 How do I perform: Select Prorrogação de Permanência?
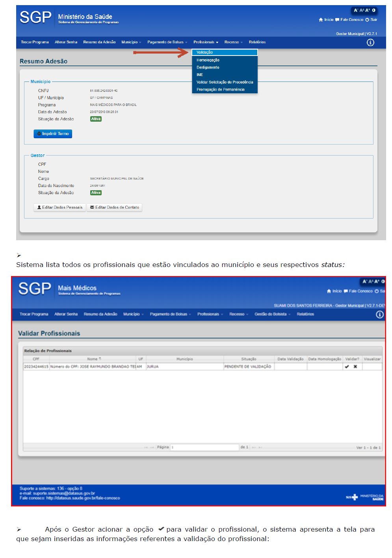click(225, 90)
